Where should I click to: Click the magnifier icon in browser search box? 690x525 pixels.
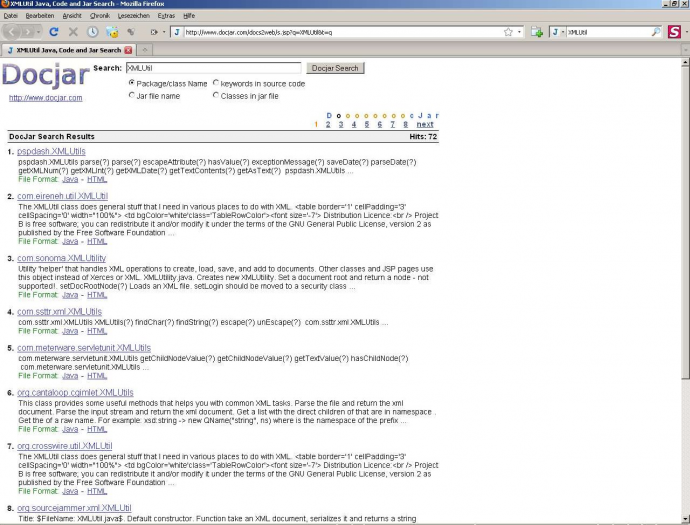click(656, 32)
